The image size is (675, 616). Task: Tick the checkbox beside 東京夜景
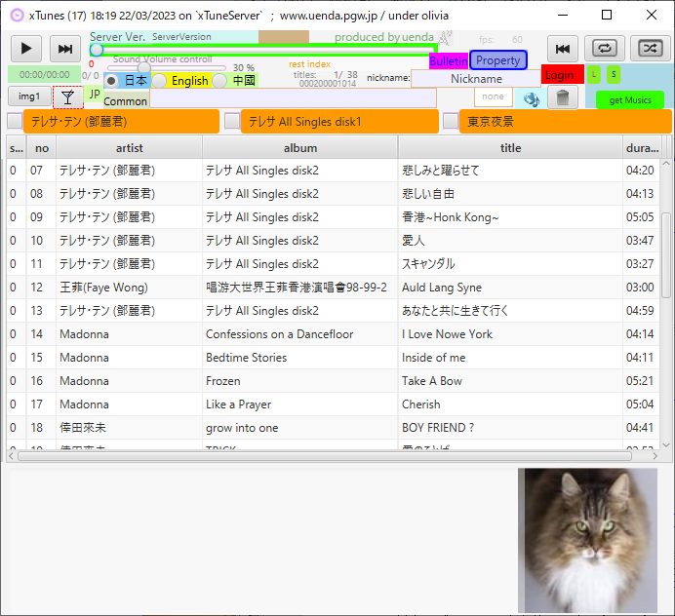point(451,121)
